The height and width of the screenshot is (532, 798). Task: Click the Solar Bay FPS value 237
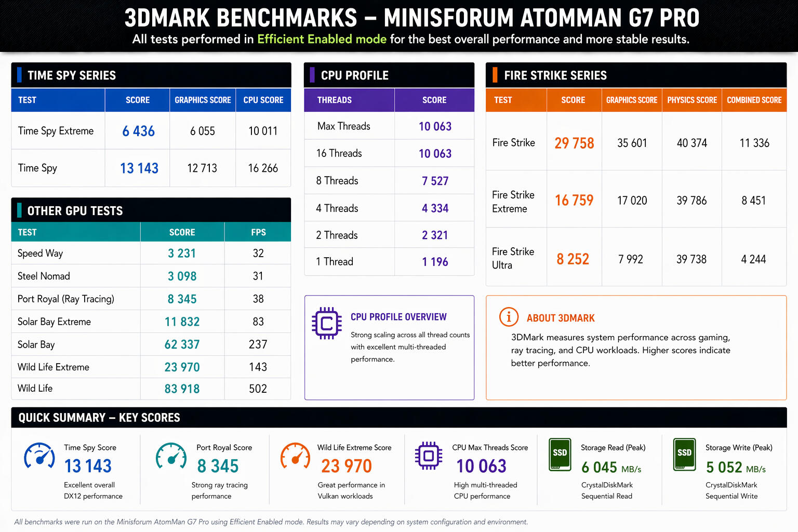[x=258, y=344]
